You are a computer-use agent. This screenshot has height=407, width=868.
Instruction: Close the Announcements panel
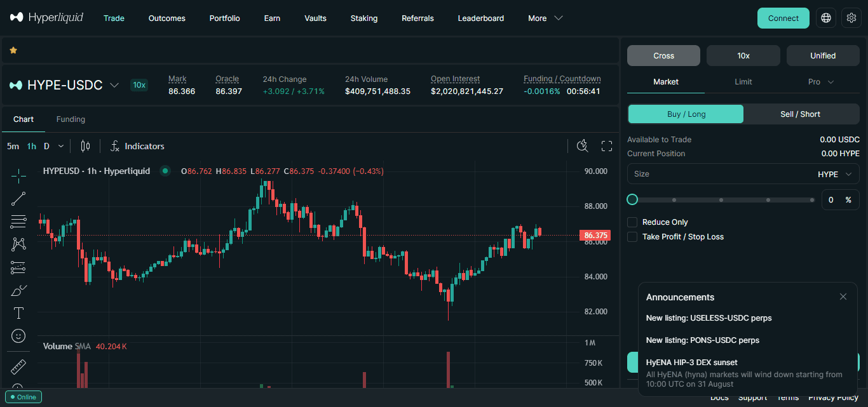(x=843, y=297)
